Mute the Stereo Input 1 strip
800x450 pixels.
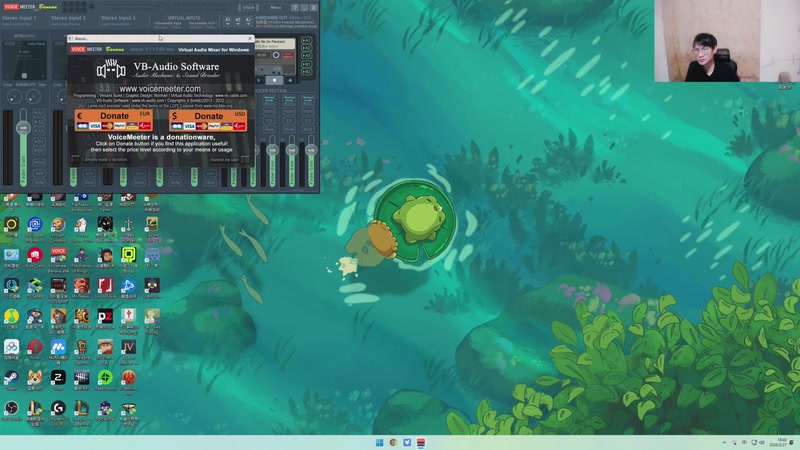39,182
